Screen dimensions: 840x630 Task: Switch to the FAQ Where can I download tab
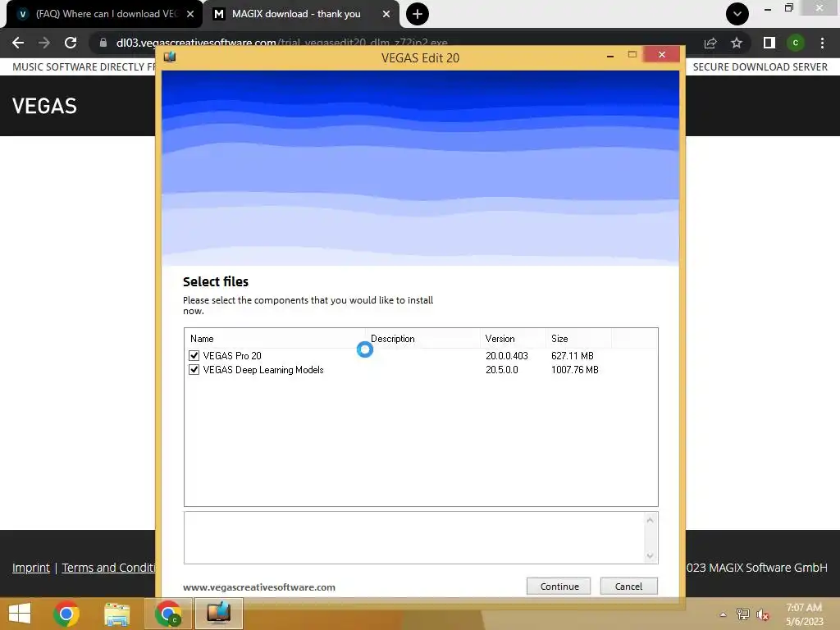[x=106, y=14]
